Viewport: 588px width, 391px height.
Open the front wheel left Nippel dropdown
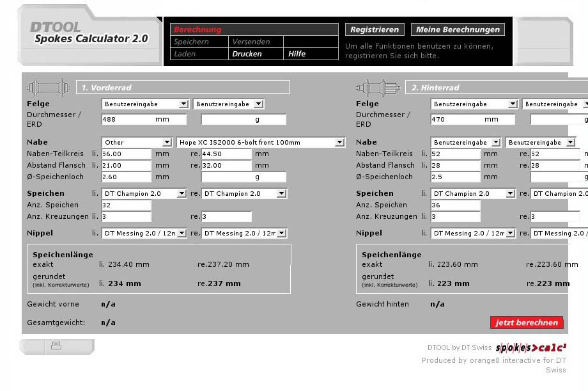[x=144, y=234]
